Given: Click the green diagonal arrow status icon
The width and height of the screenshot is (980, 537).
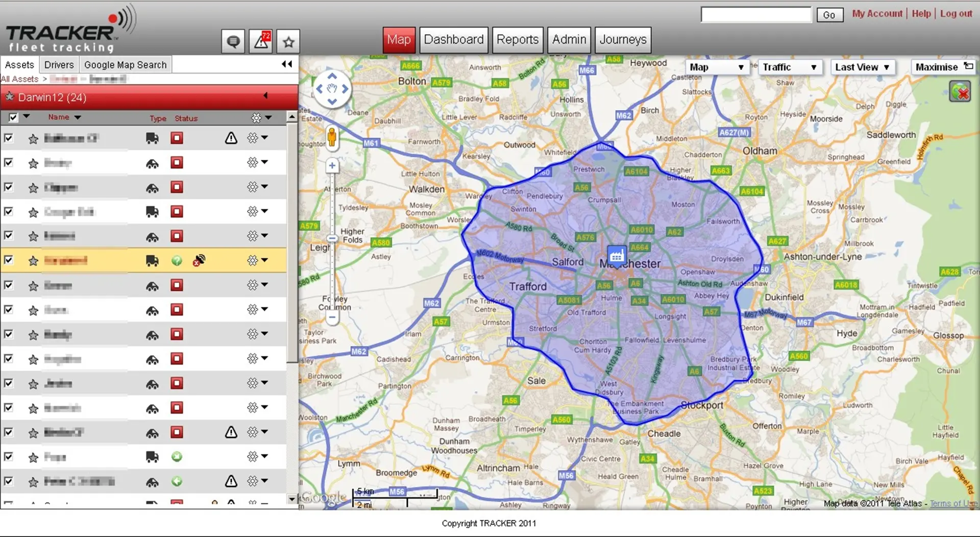Looking at the screenshot, I should tap(177, 457).
